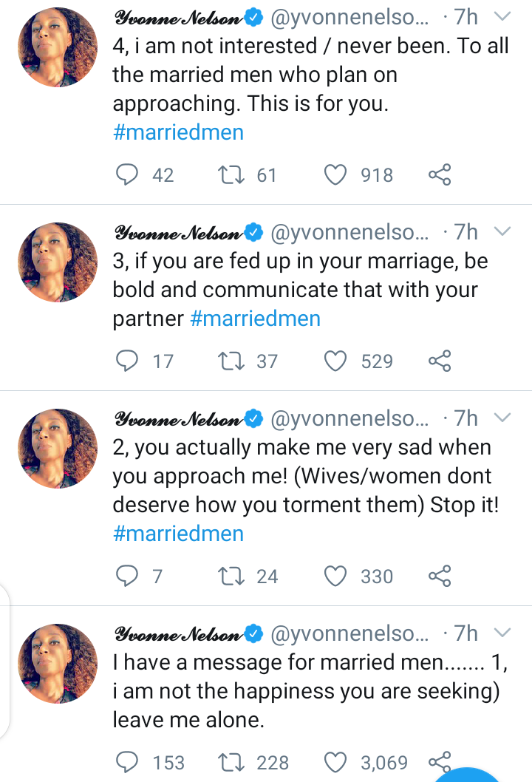Screen dimensions: 532x782
Task: Reply to the tweet with 42 replies
Action: coord(129,175)
